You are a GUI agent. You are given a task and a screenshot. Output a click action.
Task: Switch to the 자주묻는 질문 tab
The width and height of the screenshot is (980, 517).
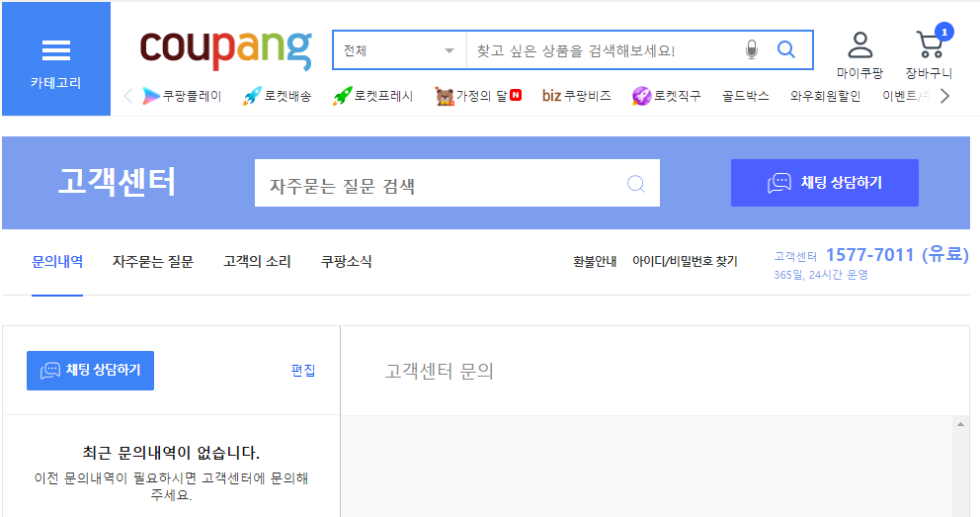pyautogui.click(x=153, y=261)
